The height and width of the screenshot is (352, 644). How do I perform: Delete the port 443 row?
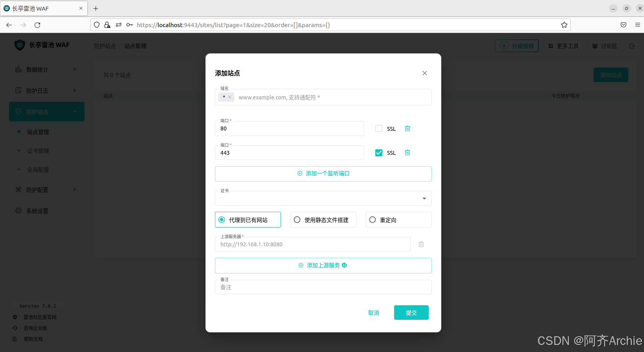coord(407,152)
